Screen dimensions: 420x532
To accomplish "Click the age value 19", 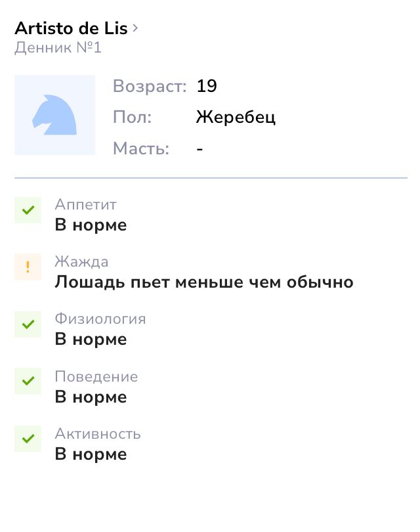I will coord(207,86).
